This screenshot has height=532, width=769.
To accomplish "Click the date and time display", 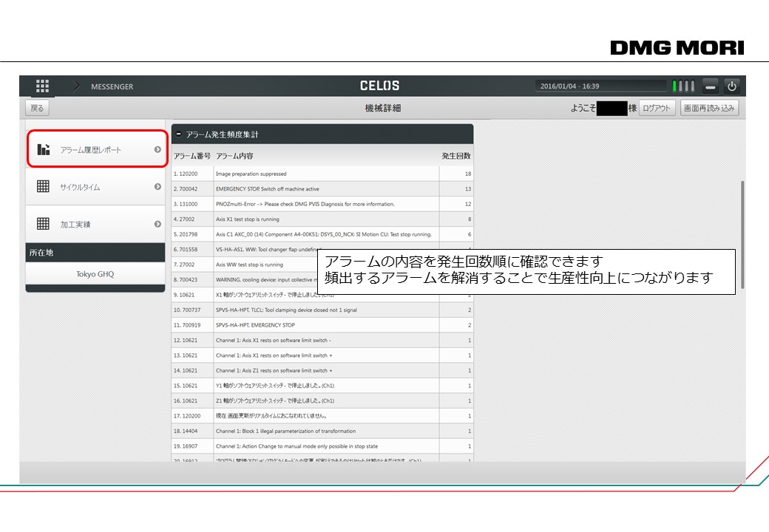I will tap(600, 86).
